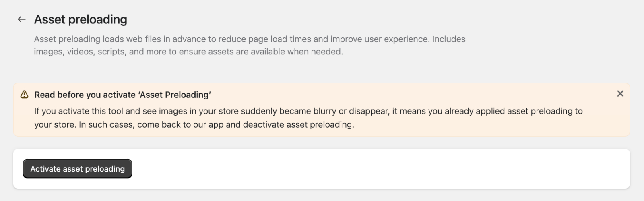644x201 pixels.
Task: Click the line beginning 'your store. In such cases'
Action: [x=194, y=124]
